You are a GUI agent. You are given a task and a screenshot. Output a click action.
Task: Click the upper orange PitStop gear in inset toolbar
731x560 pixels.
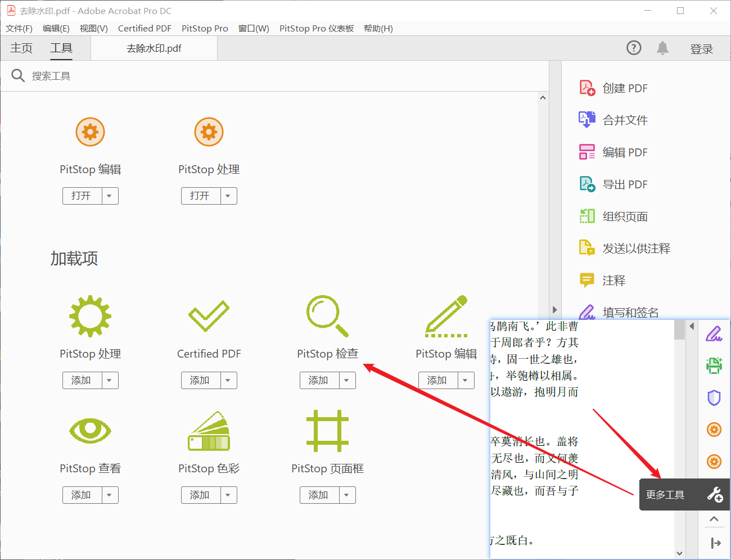click(714, 430)
